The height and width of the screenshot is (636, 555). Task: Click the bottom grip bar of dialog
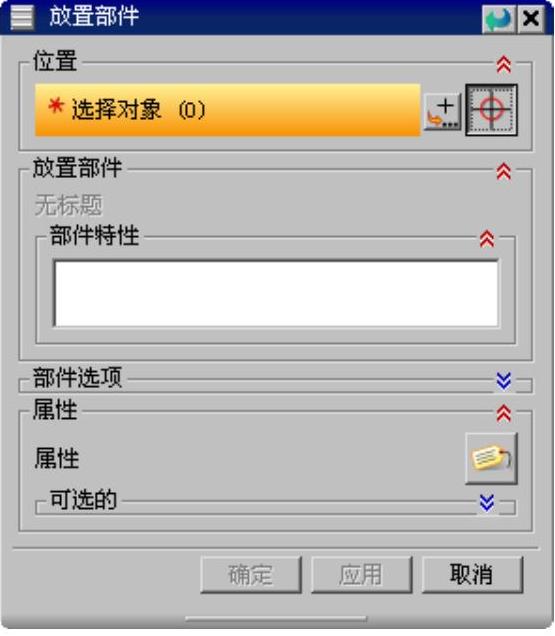pos(276,619)
